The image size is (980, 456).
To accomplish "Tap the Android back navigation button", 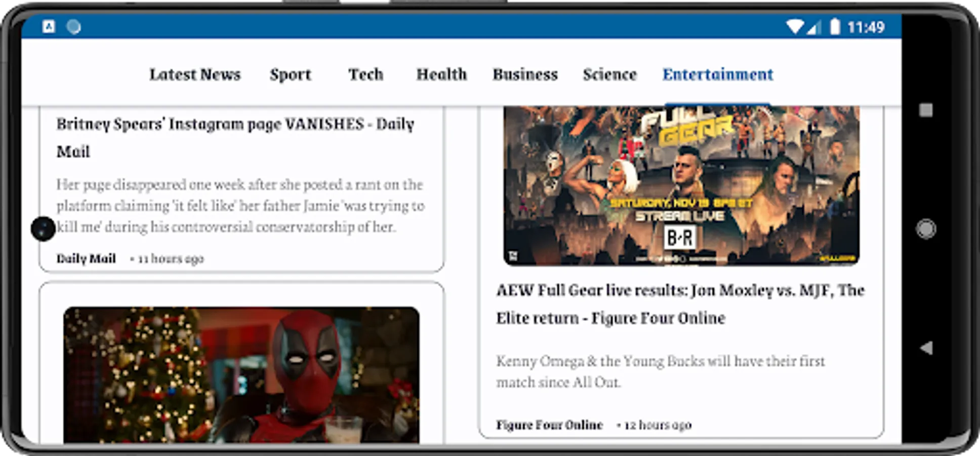I will [x=926, y=348].
